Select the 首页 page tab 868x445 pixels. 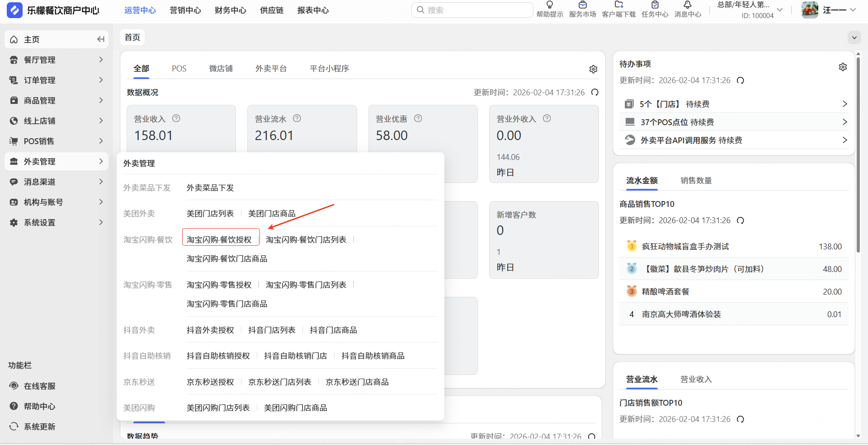(x=132, y=37)
